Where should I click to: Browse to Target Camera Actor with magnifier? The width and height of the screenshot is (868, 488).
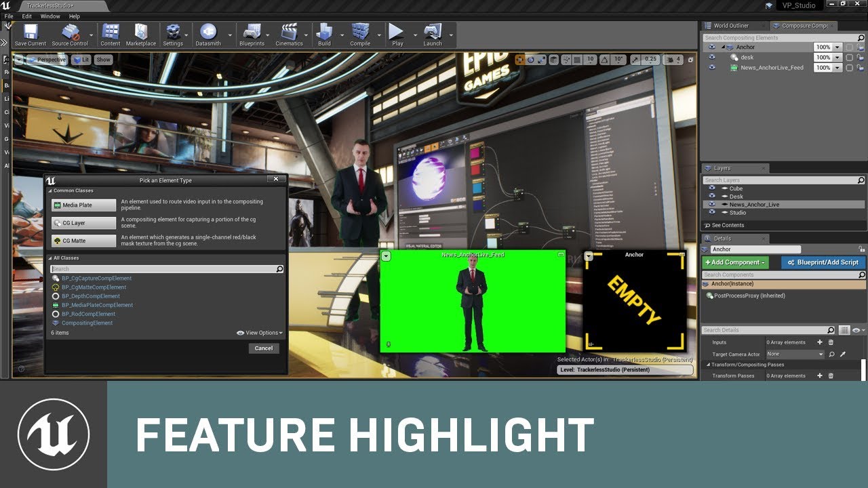coord(832,354)
